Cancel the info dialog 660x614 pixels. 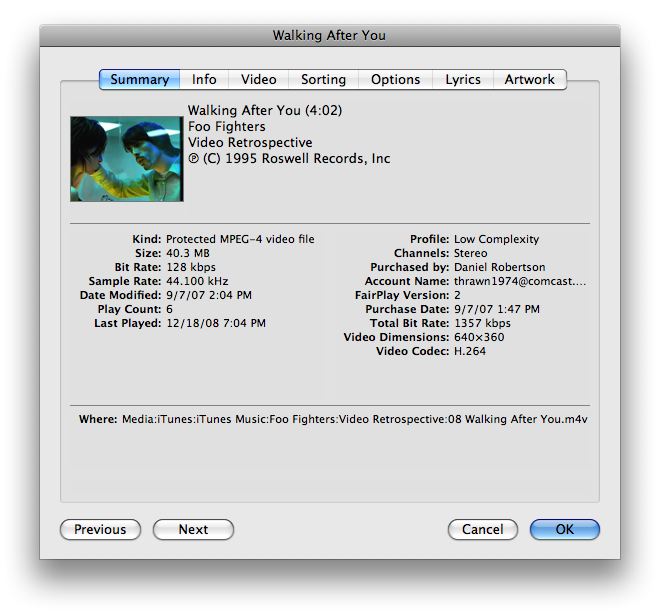[x=482, y=529]
